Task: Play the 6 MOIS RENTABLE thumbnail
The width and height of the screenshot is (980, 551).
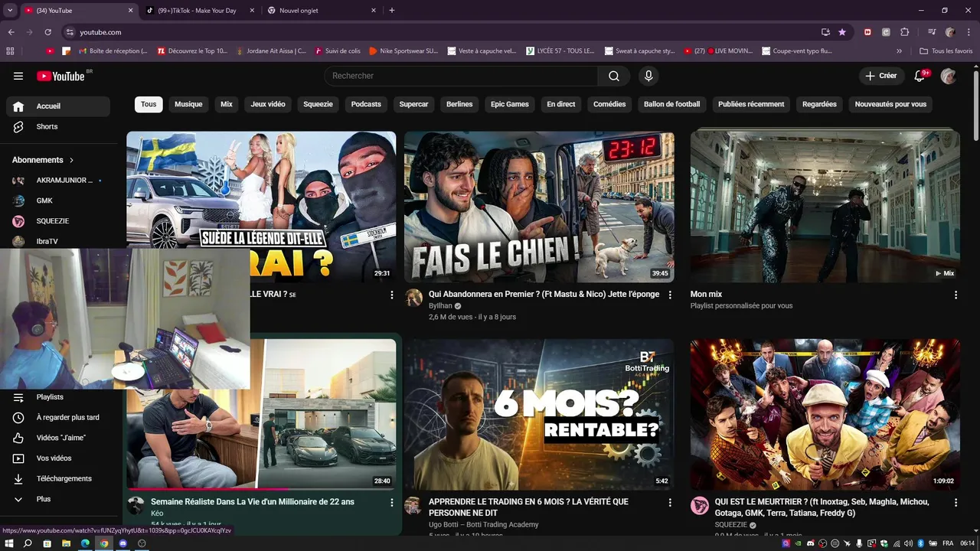Action: (539, 415)
